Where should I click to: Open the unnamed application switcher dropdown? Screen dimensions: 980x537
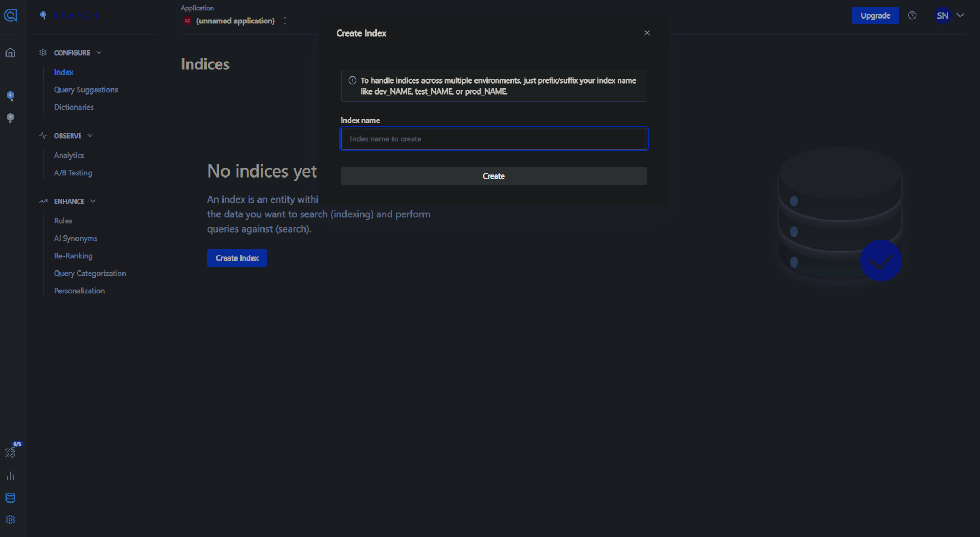point(236,21)
